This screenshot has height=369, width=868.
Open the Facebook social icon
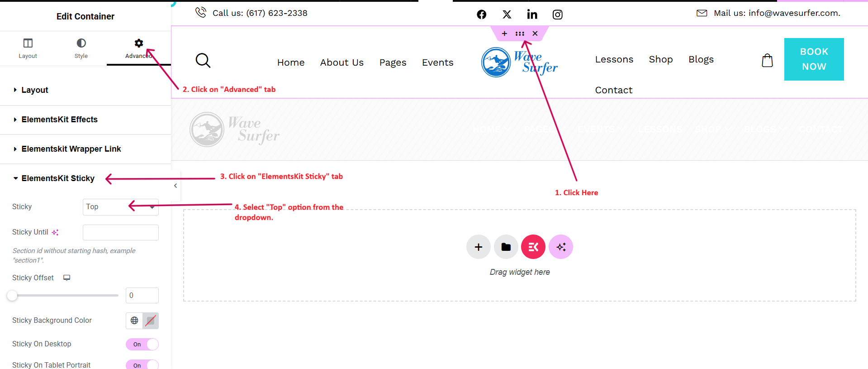pos(482,14)
